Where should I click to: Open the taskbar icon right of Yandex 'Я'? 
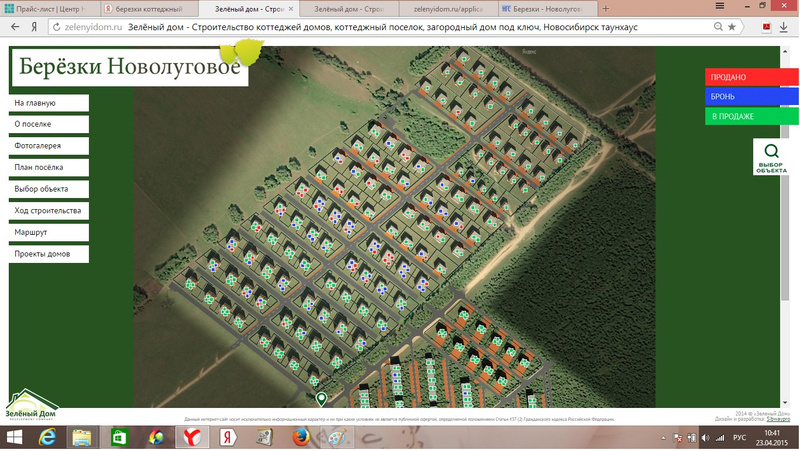(x=264, y=438)
